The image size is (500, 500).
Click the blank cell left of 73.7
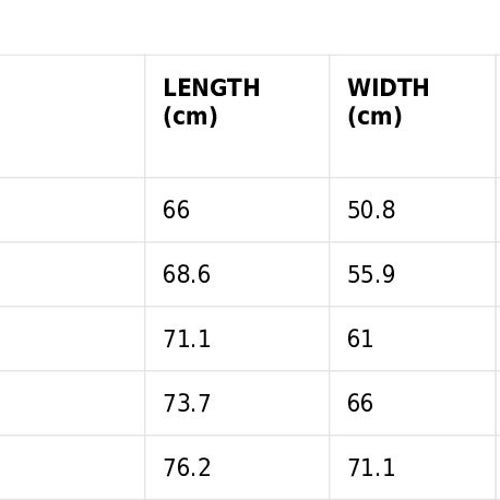pyautogui.click(x=72, y=403)
